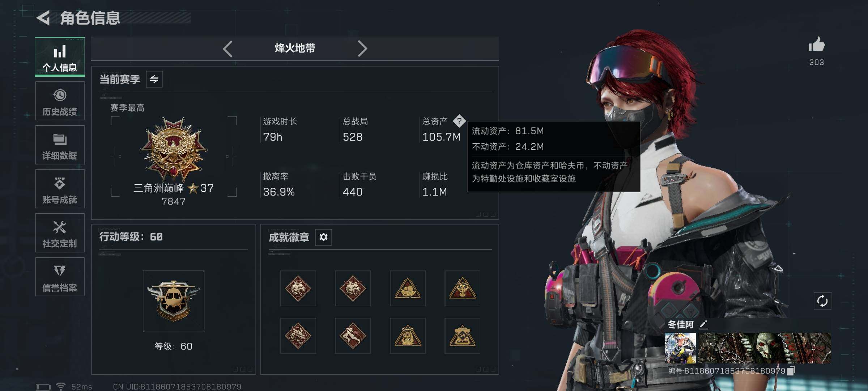This screenshot has height=391, width=868.
Task: Click the player avatar thumbnail
Action: (680, 348)
